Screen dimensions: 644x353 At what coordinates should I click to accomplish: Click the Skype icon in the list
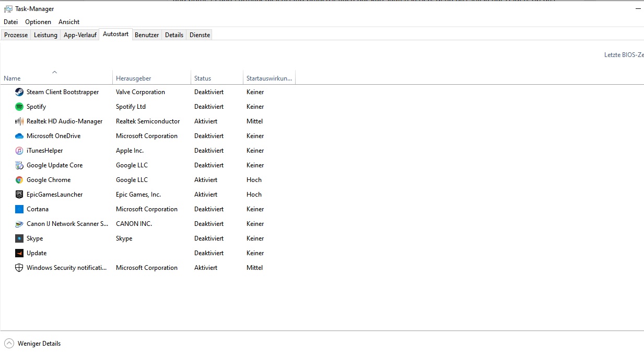(19, 238)
